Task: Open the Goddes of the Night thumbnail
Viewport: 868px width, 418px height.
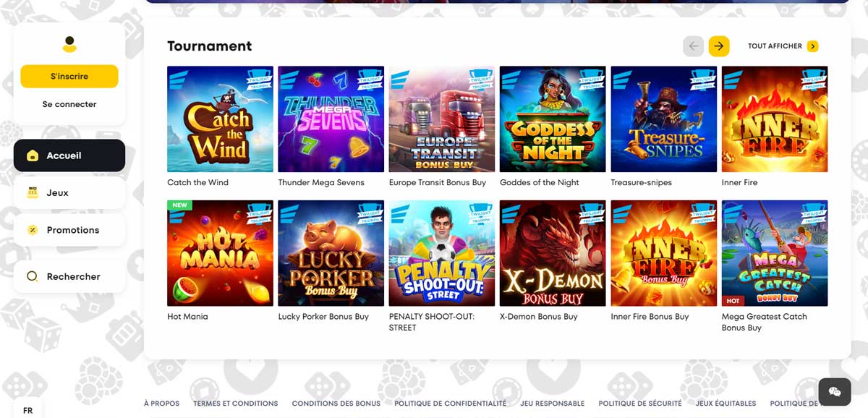Action: (553, 119)
